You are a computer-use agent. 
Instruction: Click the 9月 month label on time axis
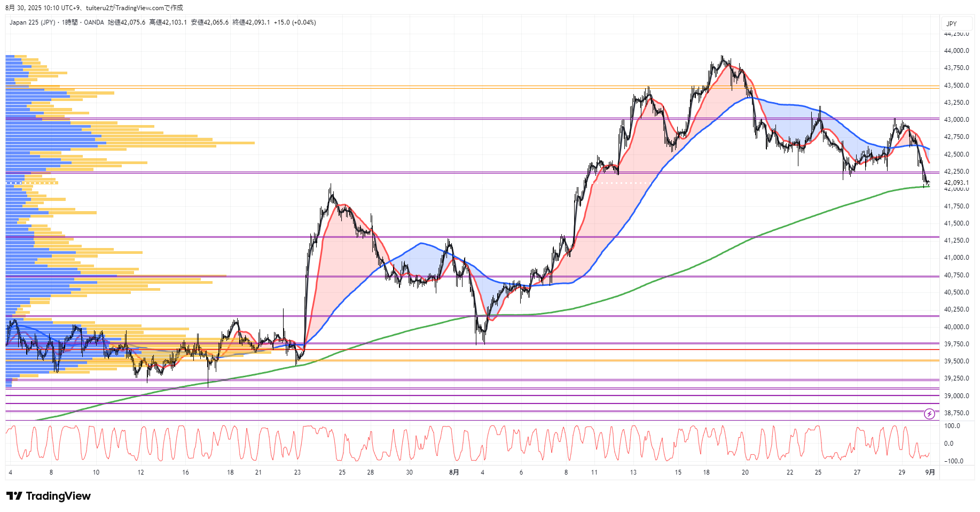pos(930,472)
